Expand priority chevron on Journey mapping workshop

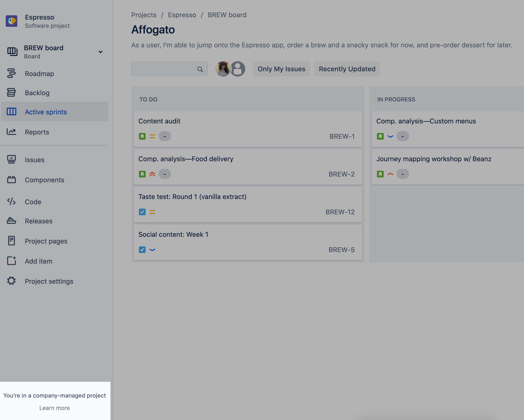(x=390, y=174)
